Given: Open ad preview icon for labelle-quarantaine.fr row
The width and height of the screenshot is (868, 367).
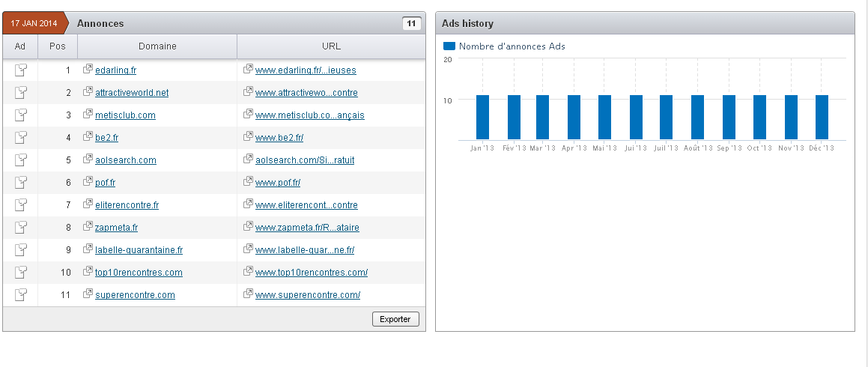Looking at the screenshot, I should (20, 249).
